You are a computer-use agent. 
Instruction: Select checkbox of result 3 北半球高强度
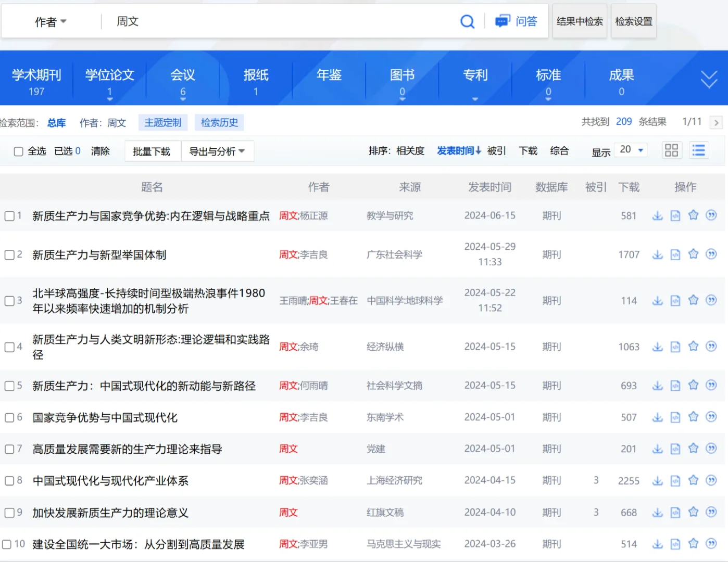point(9,301)
